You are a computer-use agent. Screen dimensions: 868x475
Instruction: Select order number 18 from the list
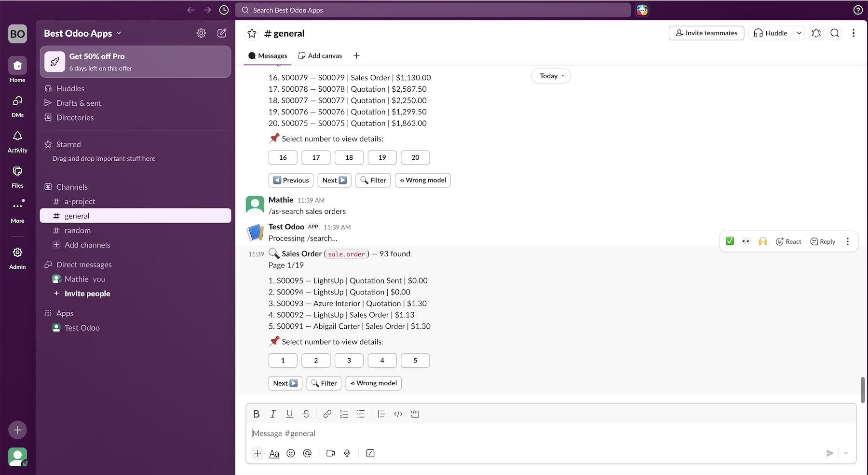point(349,157)
